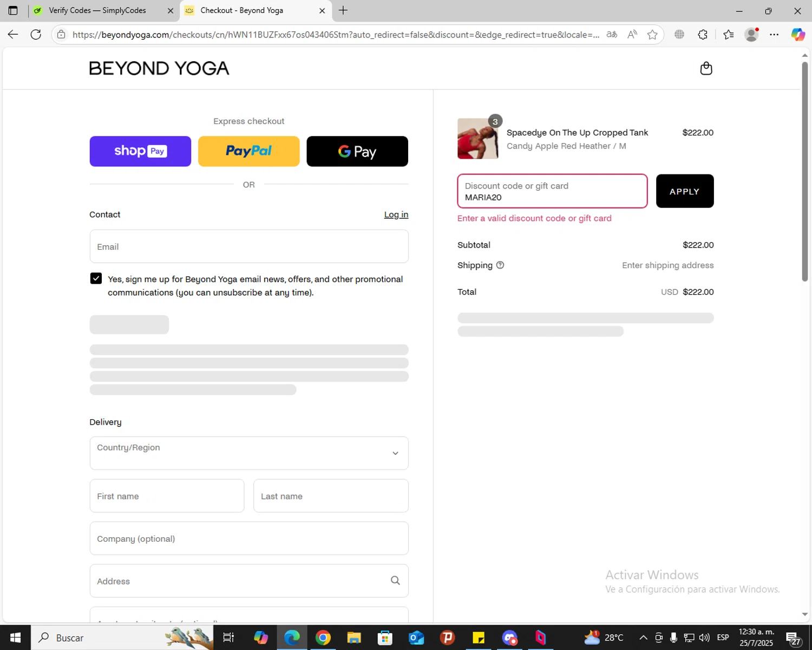Uncheck the email news signup checkbox
The height and width of the screenshot is (650, 812).
[96, 278]
